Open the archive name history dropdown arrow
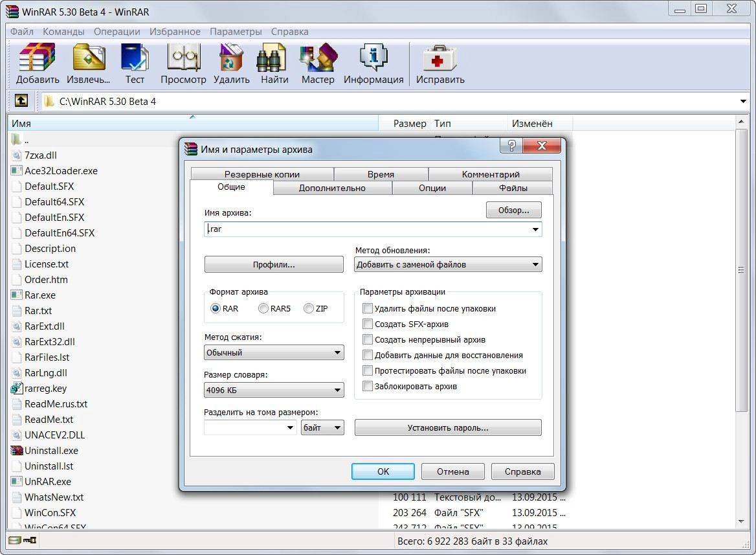This screenshot has height=555, width=756. (x=535, y=229)
